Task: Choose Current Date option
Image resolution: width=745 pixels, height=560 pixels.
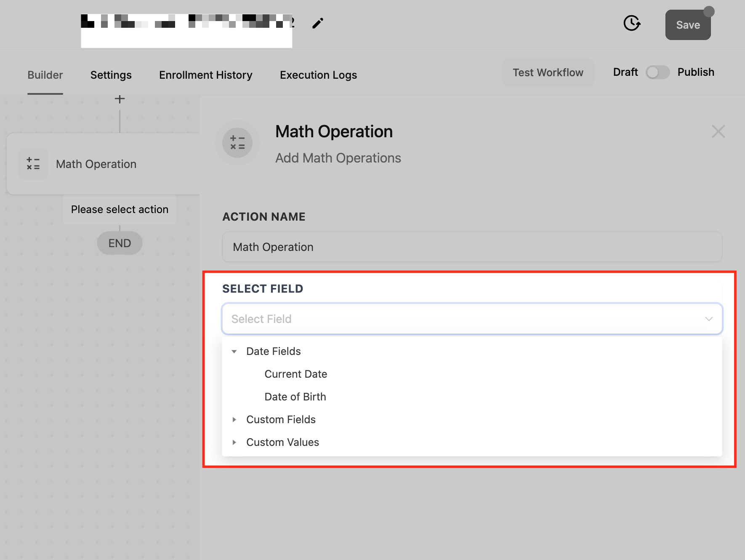Action: [296, 374]
